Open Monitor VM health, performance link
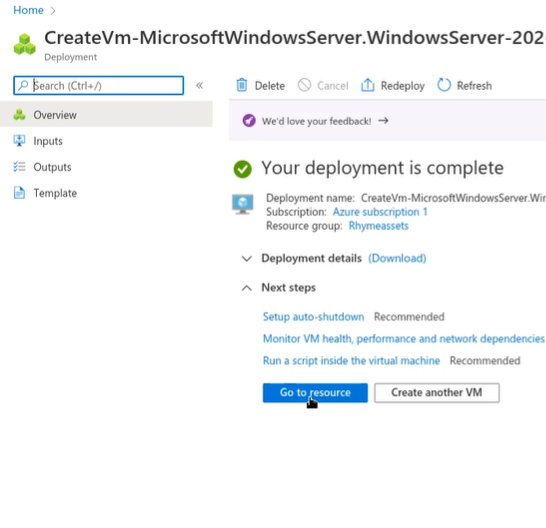The height and width of the screenshot is (528, 546). click(x=403, y=339)
